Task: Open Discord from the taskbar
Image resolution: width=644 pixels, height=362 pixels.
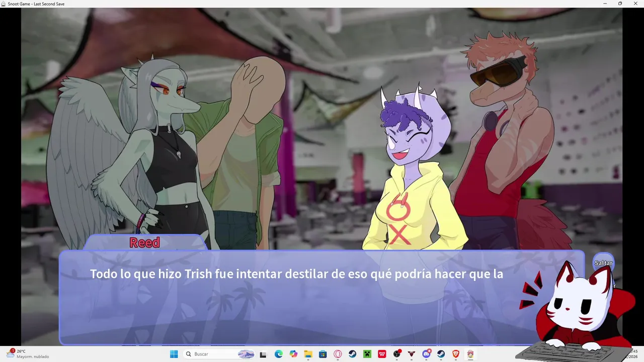Action: [427, 354]
